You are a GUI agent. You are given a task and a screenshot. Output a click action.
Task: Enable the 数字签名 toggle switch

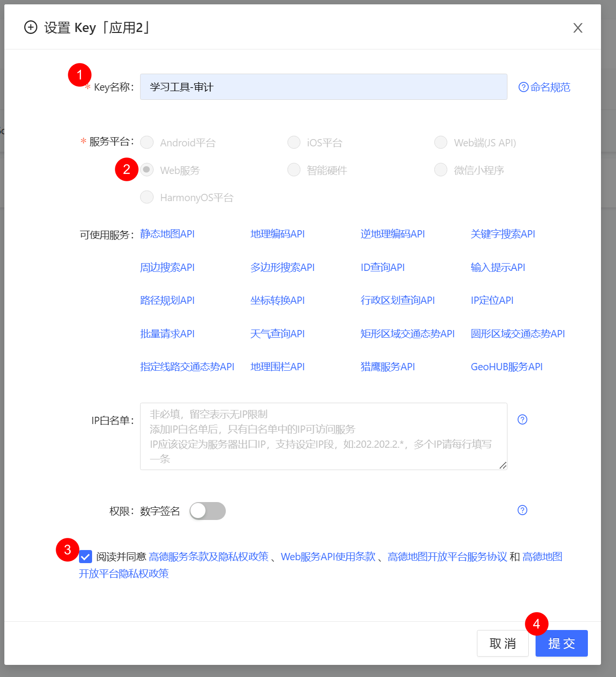207,511
